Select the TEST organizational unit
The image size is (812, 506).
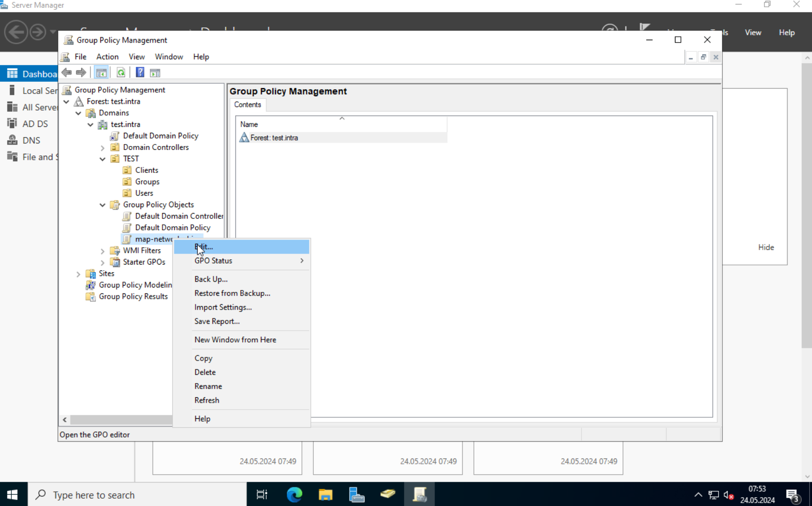131,159
